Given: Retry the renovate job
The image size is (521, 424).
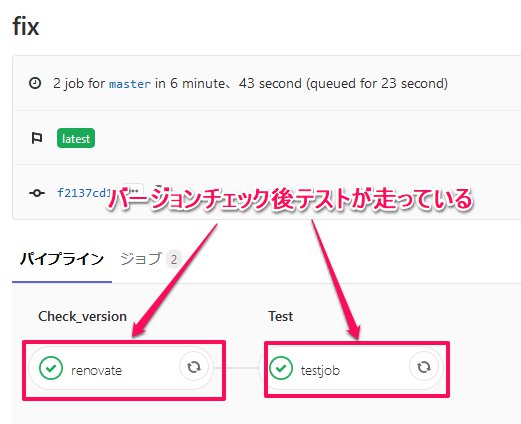Looking at the screenshot, I should click(194, 367).
